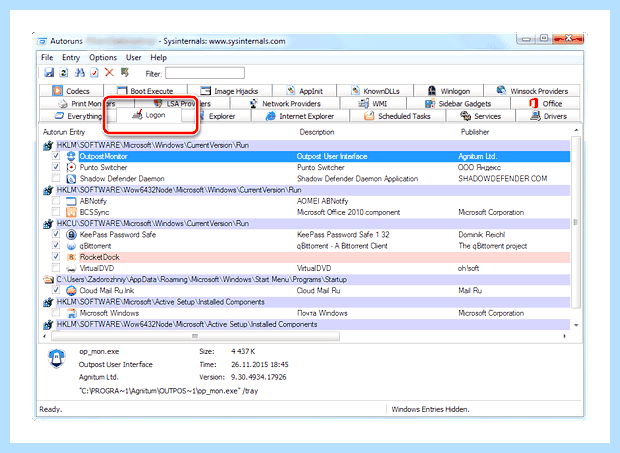Click the Properties toolbar icon
This screenshot has height=453, width=620.
(x=94, y=72)
